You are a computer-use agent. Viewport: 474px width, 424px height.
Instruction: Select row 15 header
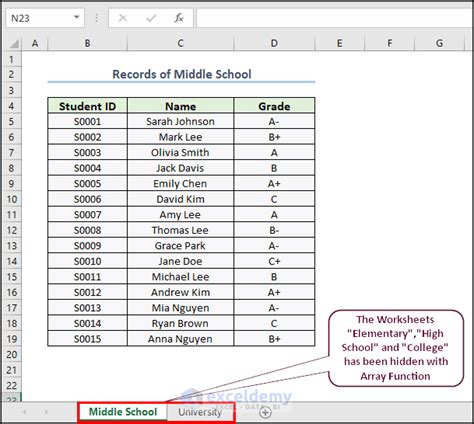coord(11,277)
